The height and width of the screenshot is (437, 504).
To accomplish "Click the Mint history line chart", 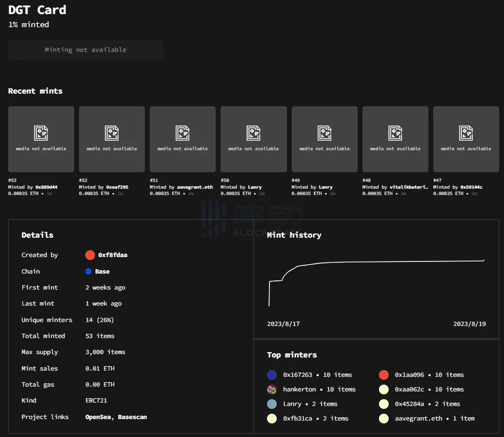I will [x=376, y=281].
